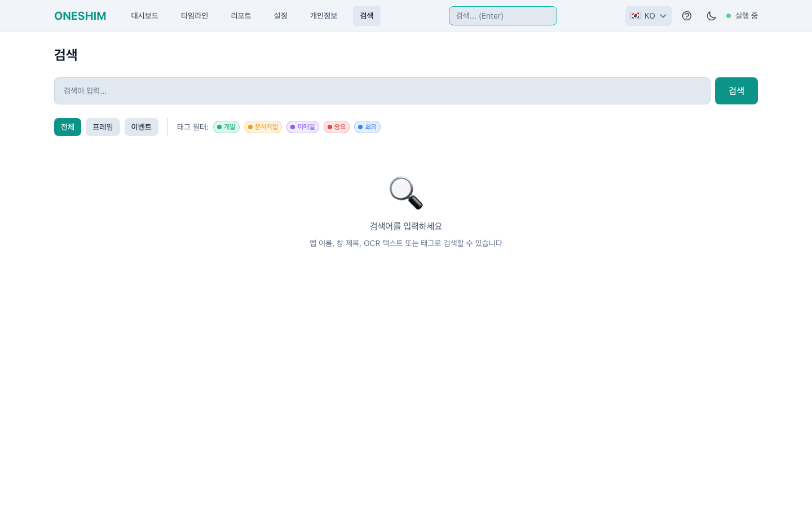Click the large magnifying glass icon
Viewport: 812px width, 508px height.
[x=405, y=193]
